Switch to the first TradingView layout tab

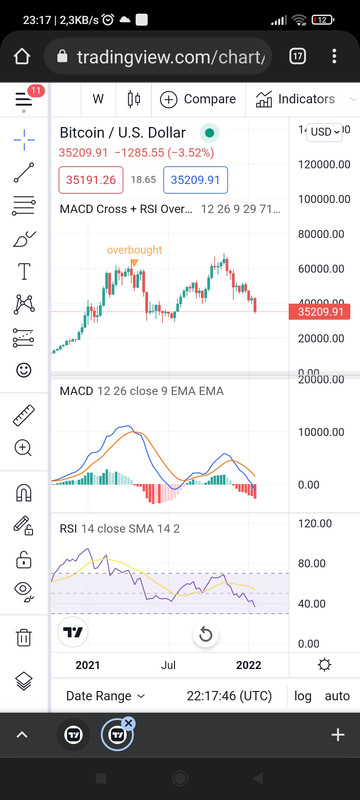tap(73, 735)
